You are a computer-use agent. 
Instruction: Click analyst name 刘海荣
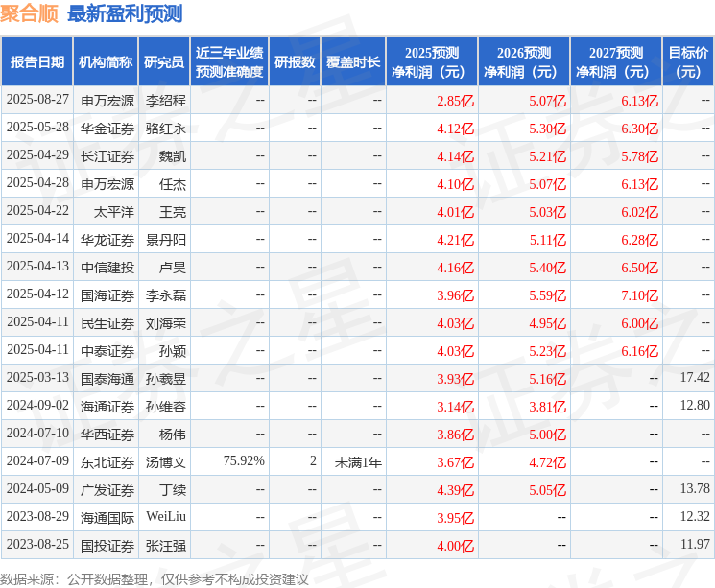(166, 323)
